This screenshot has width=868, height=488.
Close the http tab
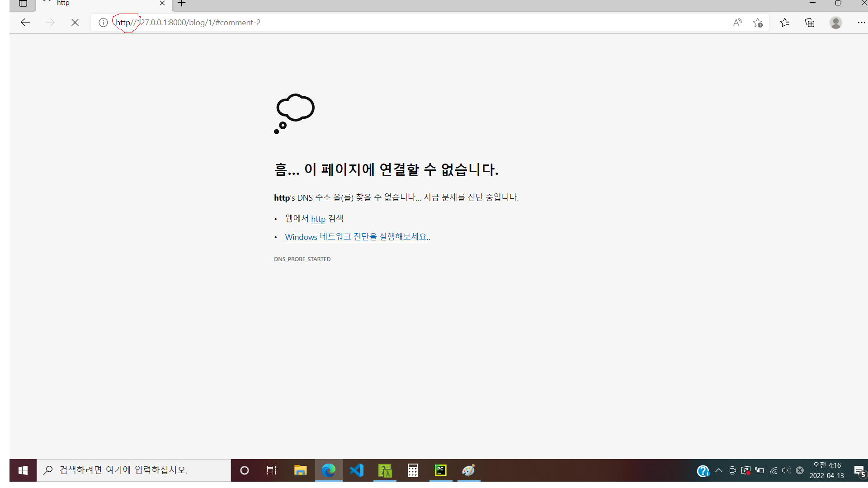[x=162, y=4]
